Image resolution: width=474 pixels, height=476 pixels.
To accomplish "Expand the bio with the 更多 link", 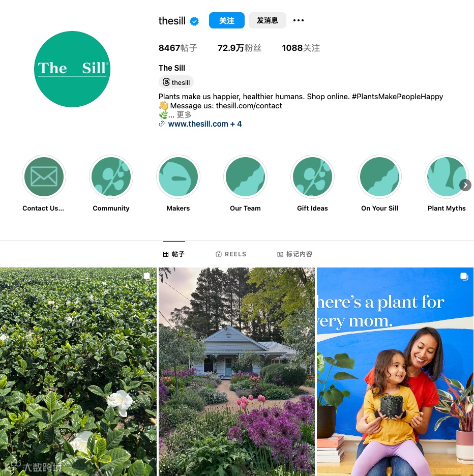I will [184, 115].
